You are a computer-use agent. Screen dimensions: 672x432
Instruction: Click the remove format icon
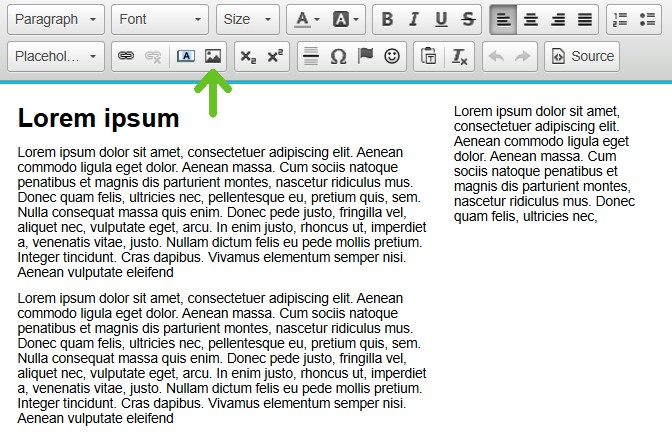(459, 56)
